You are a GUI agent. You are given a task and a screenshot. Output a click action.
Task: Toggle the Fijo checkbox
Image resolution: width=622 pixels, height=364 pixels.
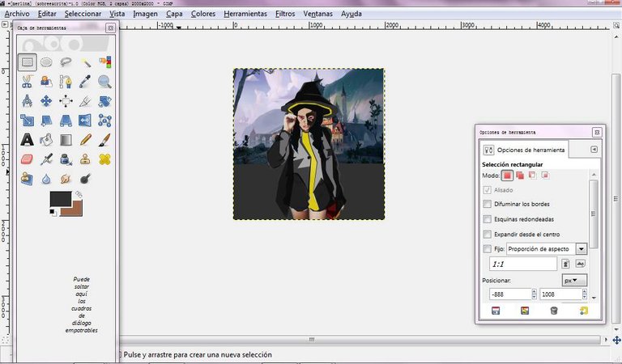(x=487, y=249)
